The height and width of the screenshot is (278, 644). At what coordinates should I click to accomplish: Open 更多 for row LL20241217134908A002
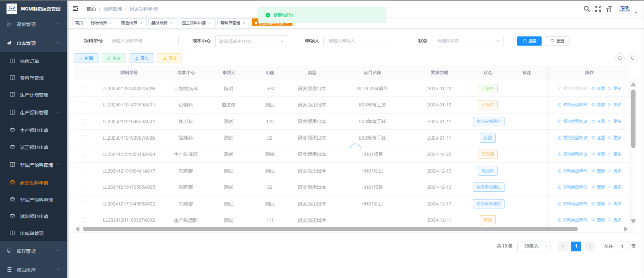coord(615,204)
